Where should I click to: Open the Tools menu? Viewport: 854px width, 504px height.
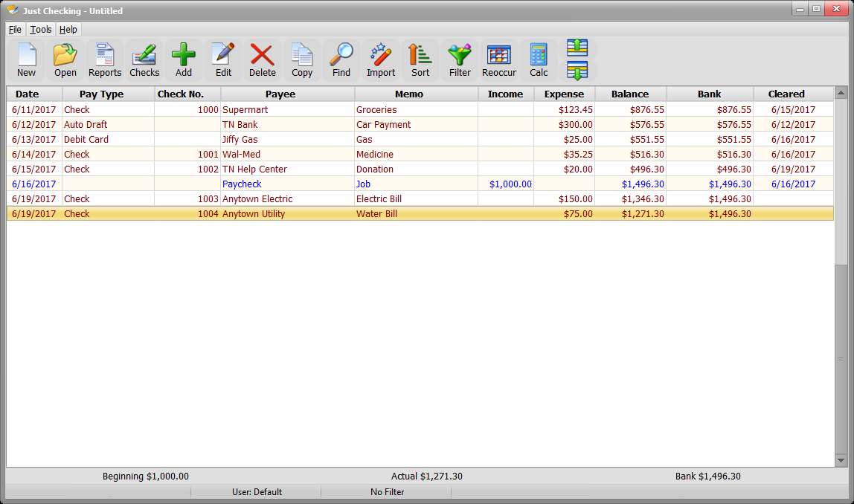click(41, 30)
